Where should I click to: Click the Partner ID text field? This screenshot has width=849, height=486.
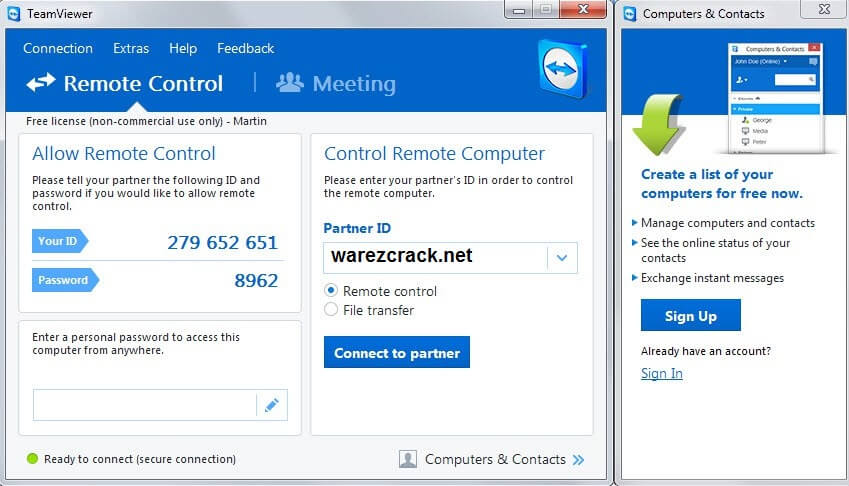[x=435, y=258]
